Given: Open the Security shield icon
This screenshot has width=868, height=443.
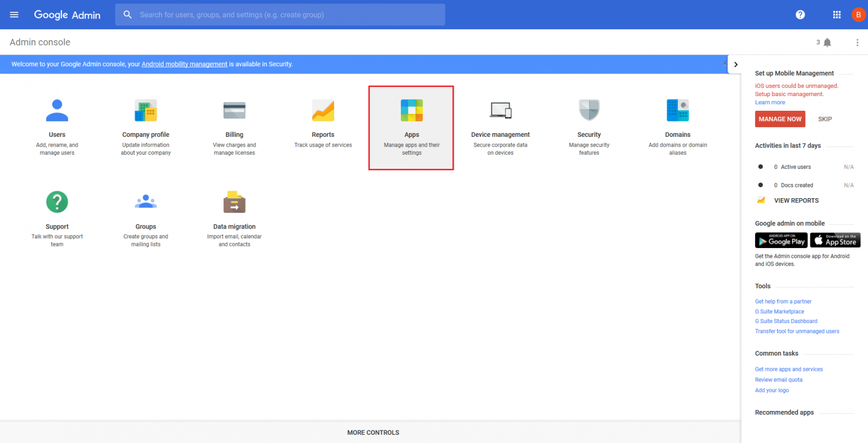Looking at the screenshot, I should 589,110.
